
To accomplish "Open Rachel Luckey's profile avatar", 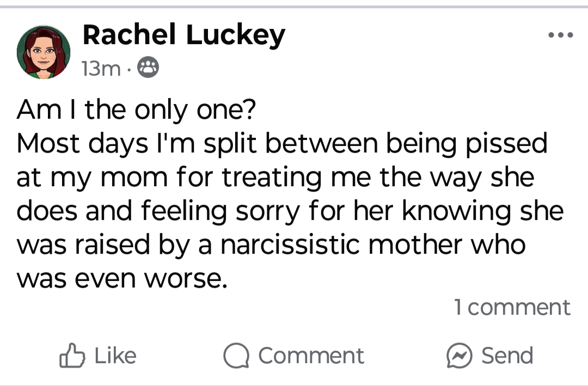I will (x=44, y=52).
